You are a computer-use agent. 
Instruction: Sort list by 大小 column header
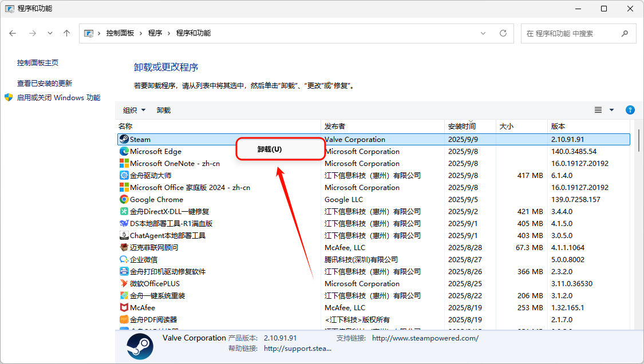[521, 126]
